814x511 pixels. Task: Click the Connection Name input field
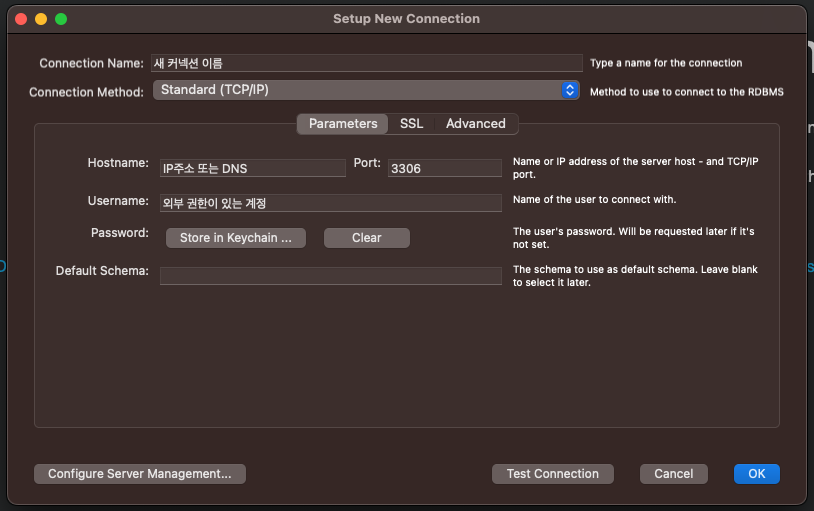pos(367,63)
